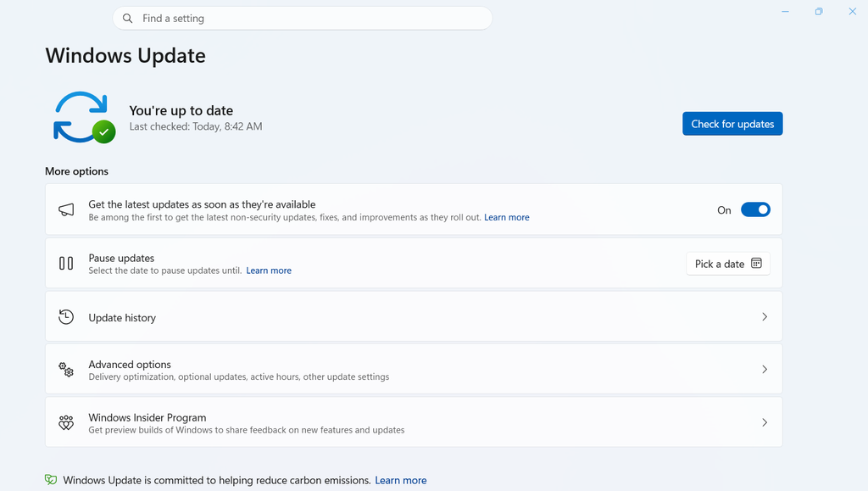Click the Windows Update sync status icon
Viewport: 868px width, 491px height.
pos(84,117)
